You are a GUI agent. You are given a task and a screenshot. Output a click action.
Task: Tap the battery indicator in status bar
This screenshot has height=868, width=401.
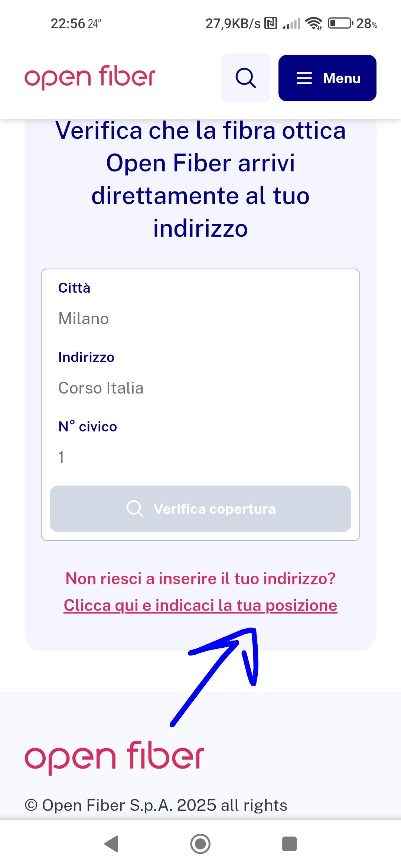coord(340,23)
